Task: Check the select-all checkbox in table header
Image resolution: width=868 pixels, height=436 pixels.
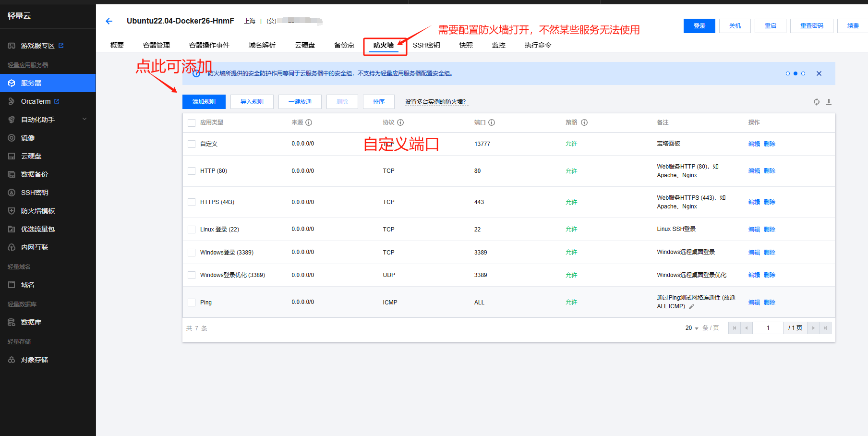Action: pyautogui.click(x=192, y=123)
